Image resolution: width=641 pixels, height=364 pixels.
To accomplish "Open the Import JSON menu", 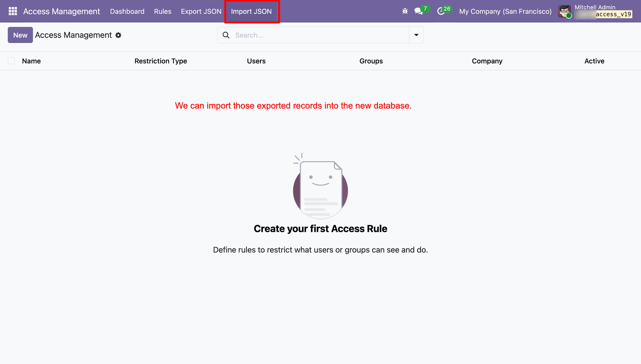I will [x=251, y=11].
